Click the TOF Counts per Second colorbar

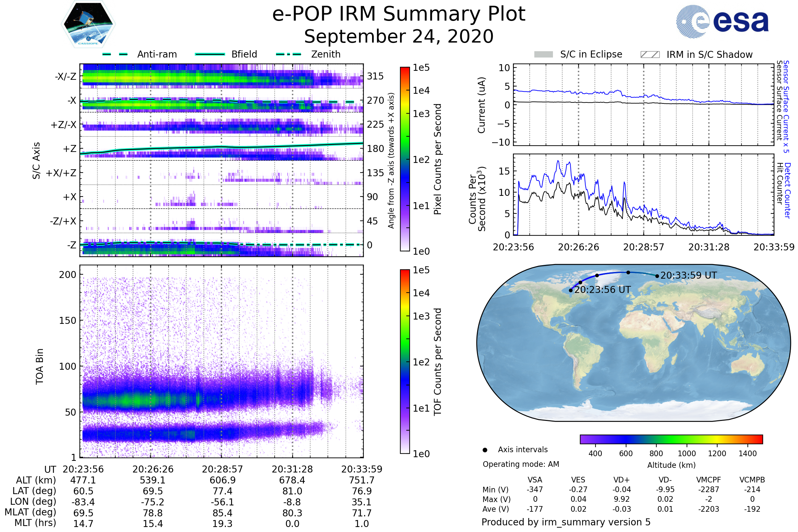pos(405,361)
